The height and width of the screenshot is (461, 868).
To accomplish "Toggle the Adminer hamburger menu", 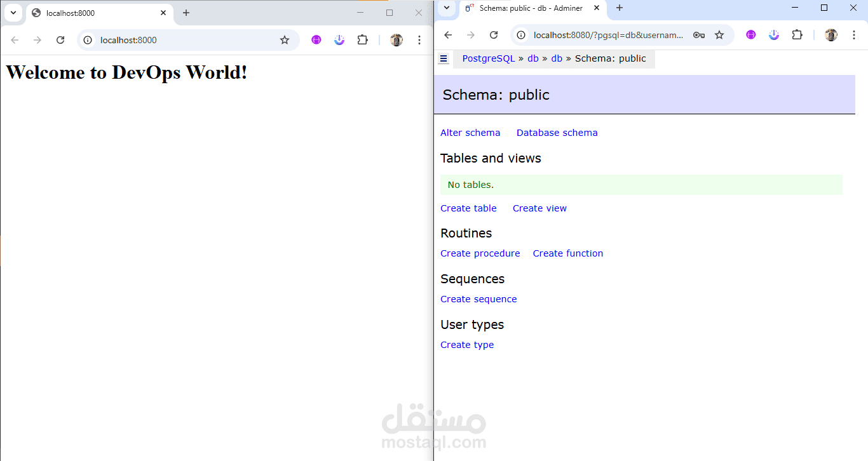I will [x=444, y=58].
